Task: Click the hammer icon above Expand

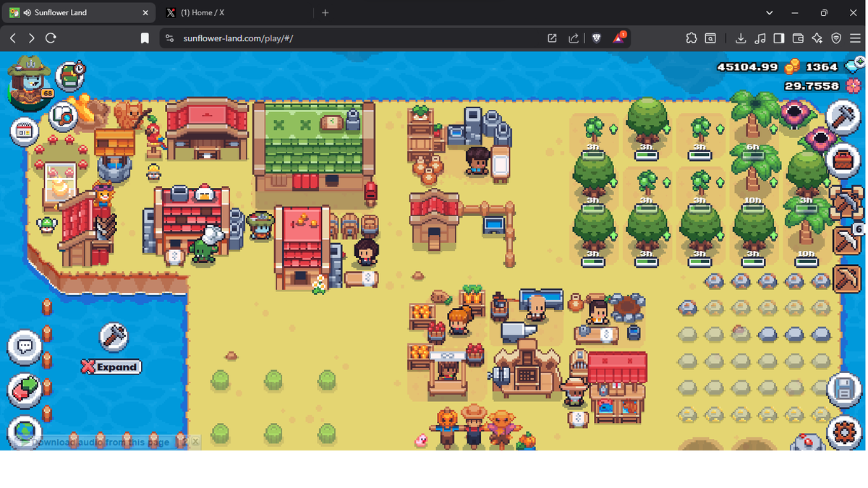Action: point(114,336)
